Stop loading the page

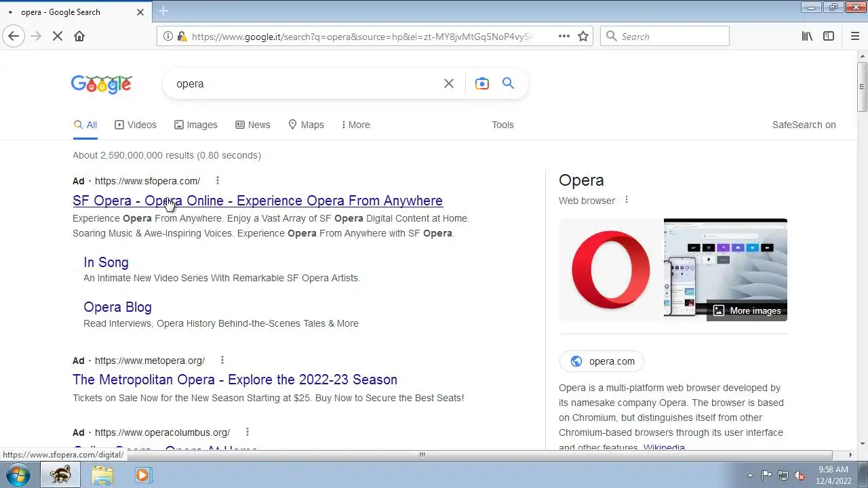click(58, 37)
